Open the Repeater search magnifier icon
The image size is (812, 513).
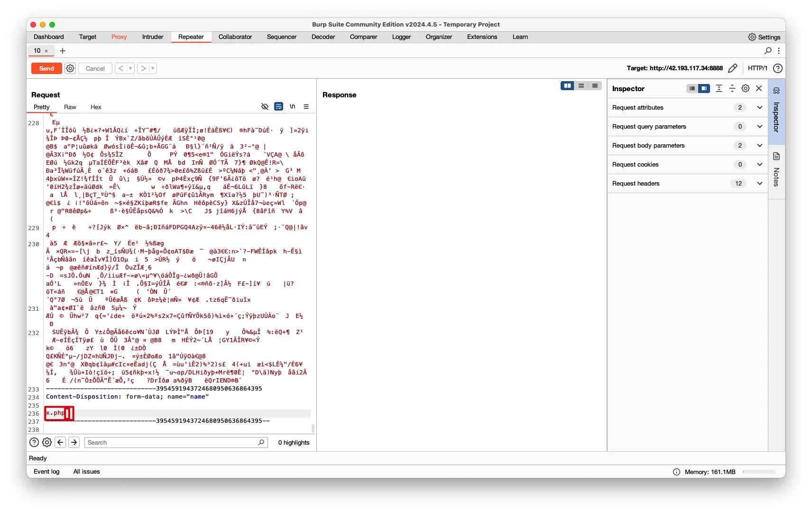click(x=768, y=51)
